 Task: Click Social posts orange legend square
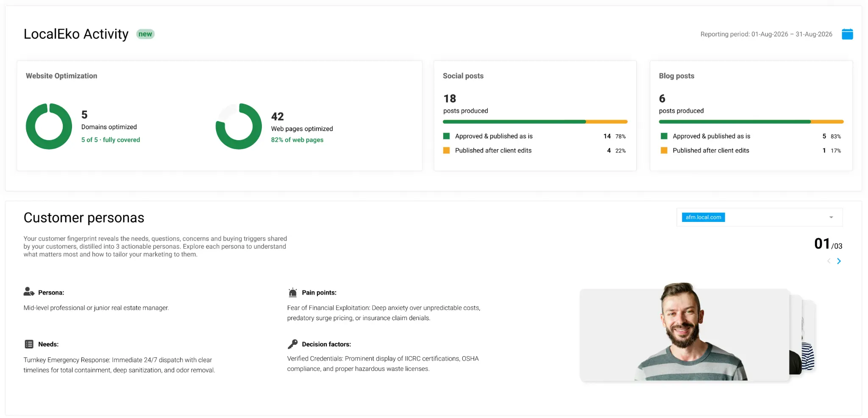446,150
